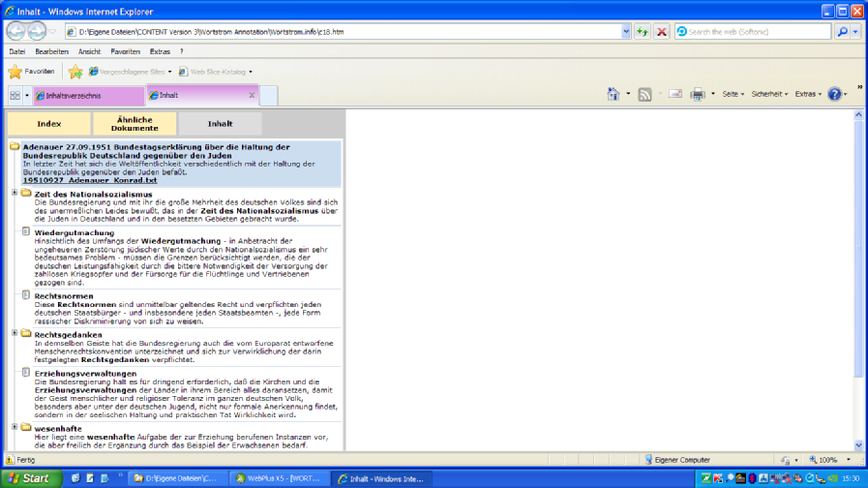This screenshot has height=488, width=868.
Task: Click the status bar warning icon
Action: 10,460
